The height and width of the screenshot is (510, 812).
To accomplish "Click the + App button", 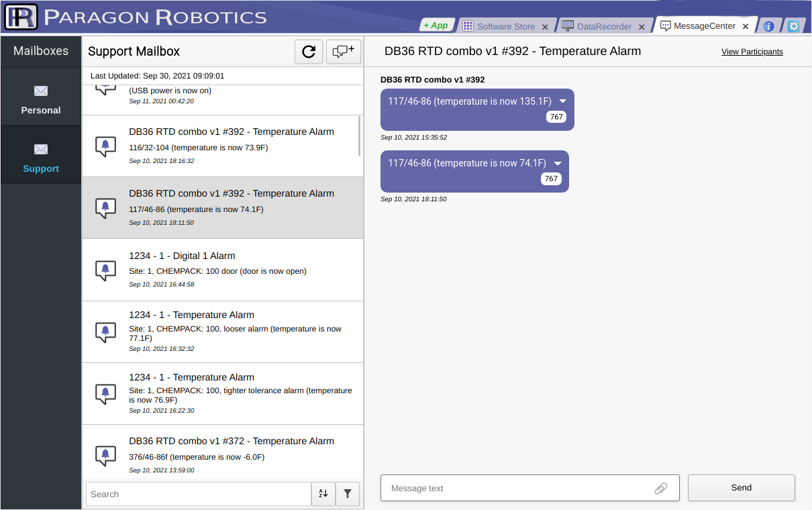I will 436,25.
